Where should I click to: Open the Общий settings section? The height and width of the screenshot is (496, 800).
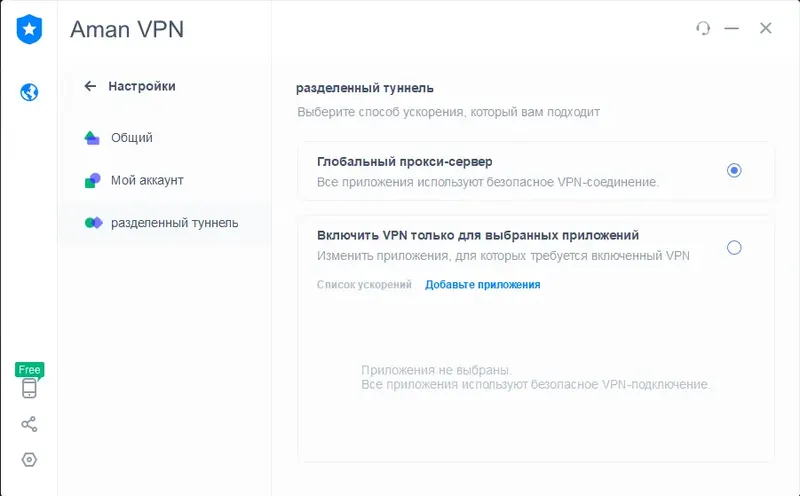pyautogui.click(x=132, y=138)
